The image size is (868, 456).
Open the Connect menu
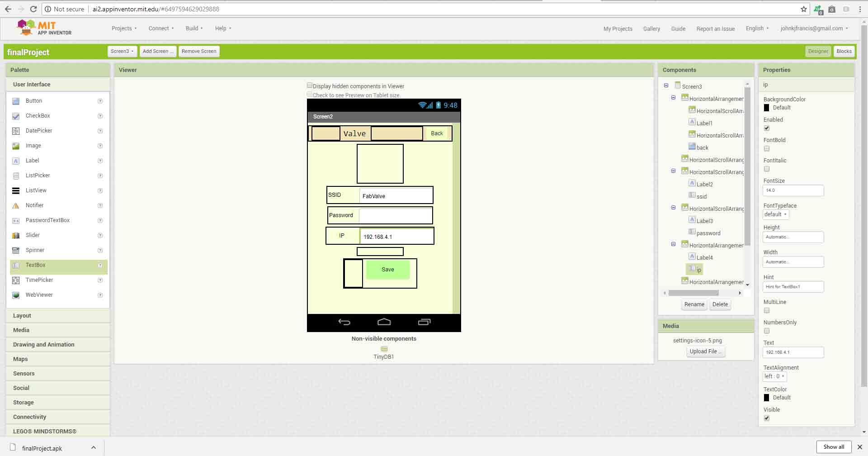pyautogui.click(x=161, y=28)
